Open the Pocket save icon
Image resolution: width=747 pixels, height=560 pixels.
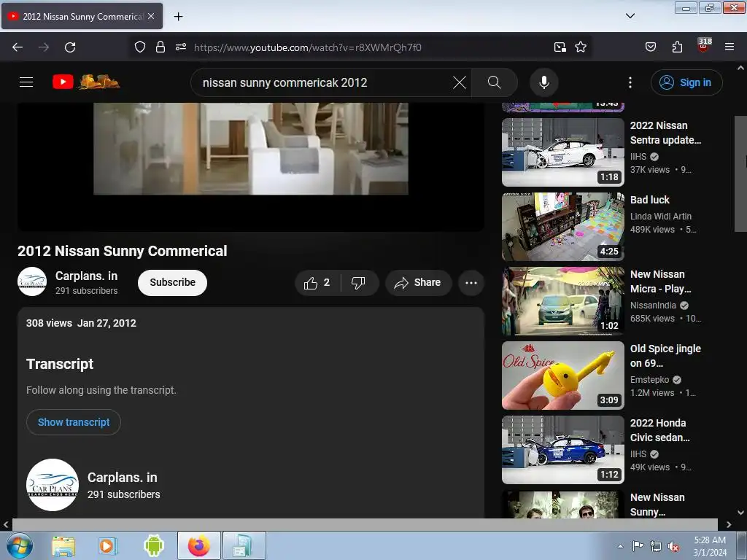pos(650,47)
